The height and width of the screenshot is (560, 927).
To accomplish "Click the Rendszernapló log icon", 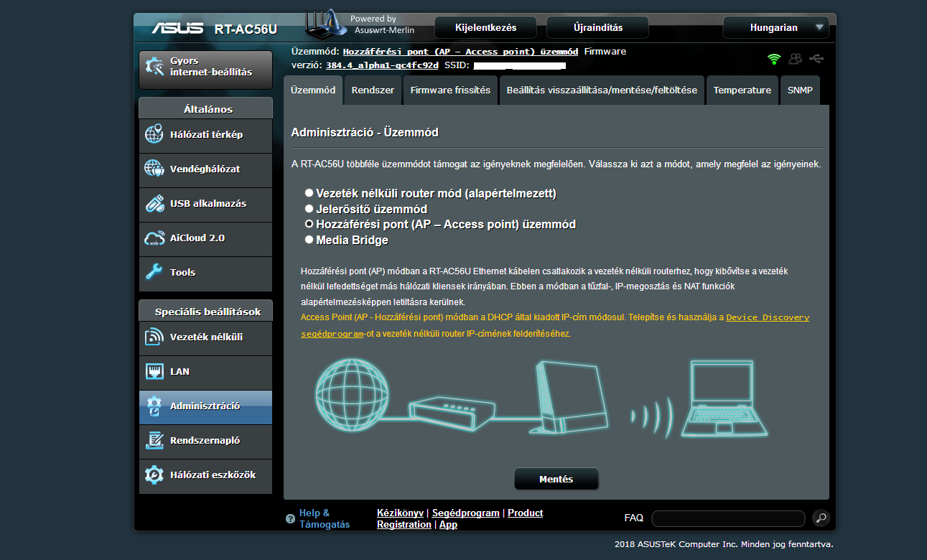I will [x=154, y=440].
